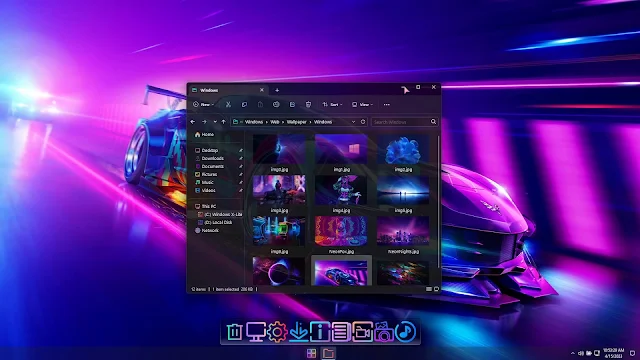640x360 pixels.
Task: Unpin Pictures using its pin icon
Action: (241, 174)
